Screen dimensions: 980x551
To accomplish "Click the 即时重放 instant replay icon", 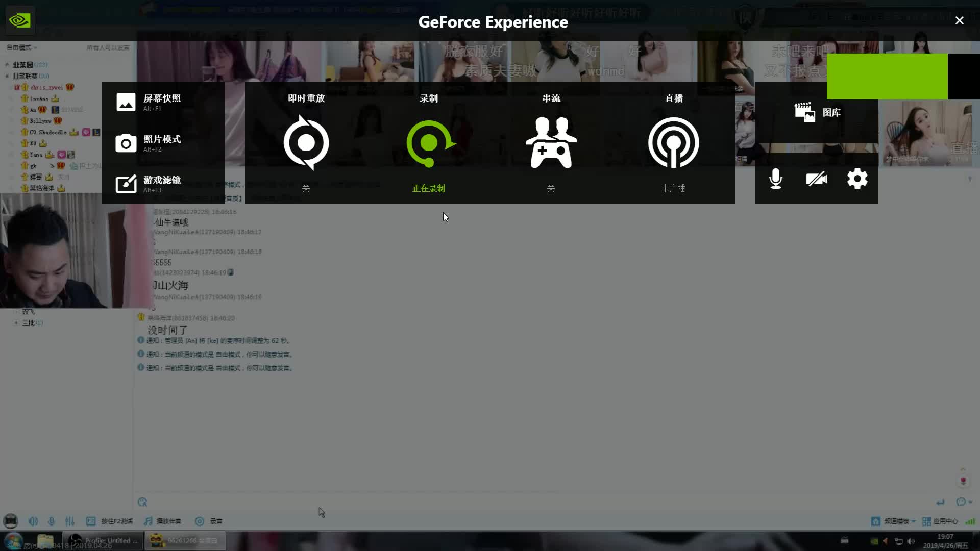I will point(306,143).
